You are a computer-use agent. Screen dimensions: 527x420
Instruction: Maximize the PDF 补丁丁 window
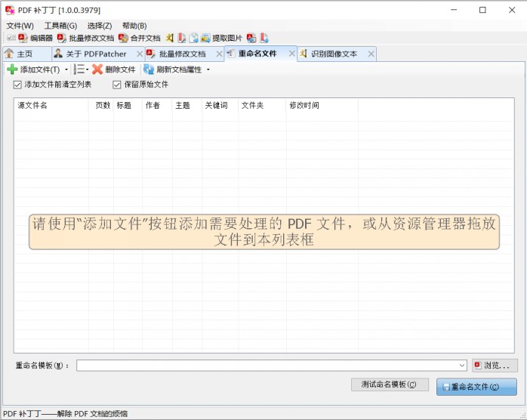click(x=482, y=10)
